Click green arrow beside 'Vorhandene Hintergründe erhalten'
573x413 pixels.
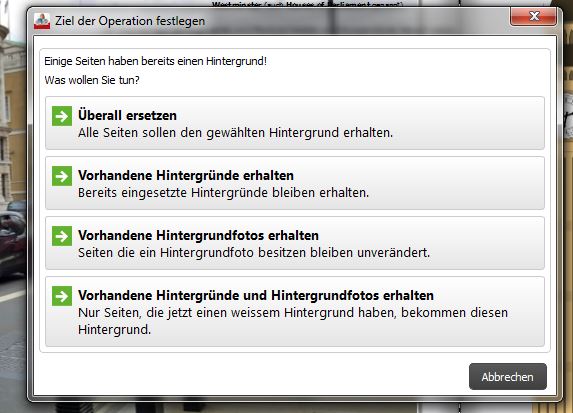[62, 176]
